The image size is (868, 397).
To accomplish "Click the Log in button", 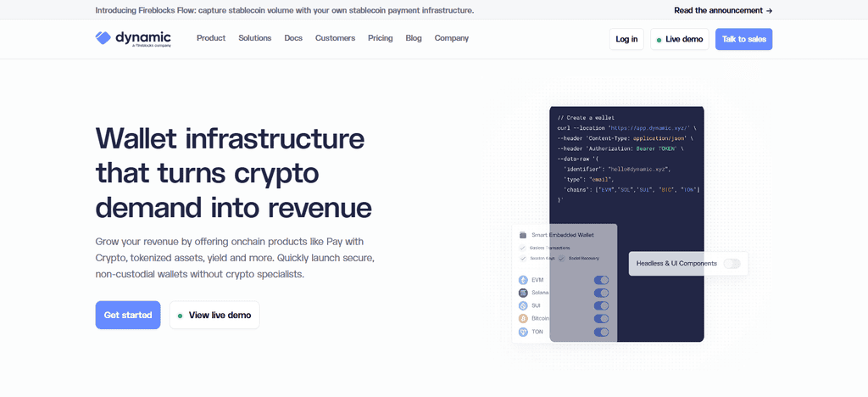I will point(626,39).
